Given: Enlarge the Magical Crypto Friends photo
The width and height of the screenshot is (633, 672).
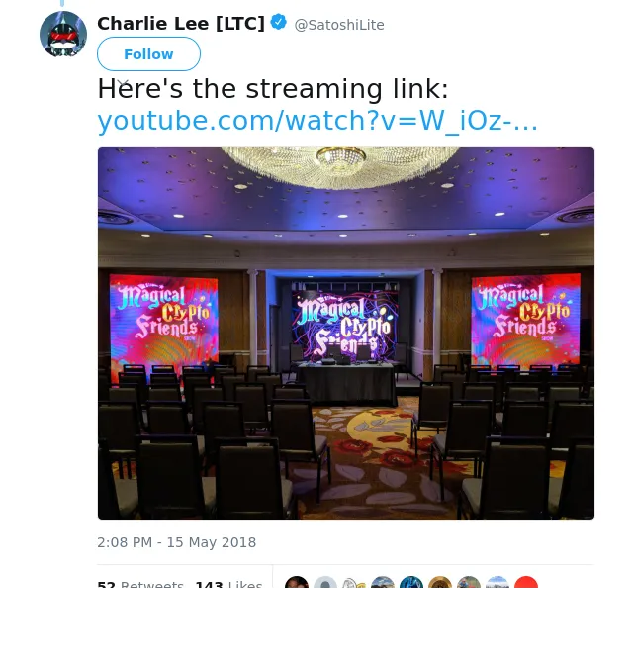Looking at the screenshot, I should [346, 334].
